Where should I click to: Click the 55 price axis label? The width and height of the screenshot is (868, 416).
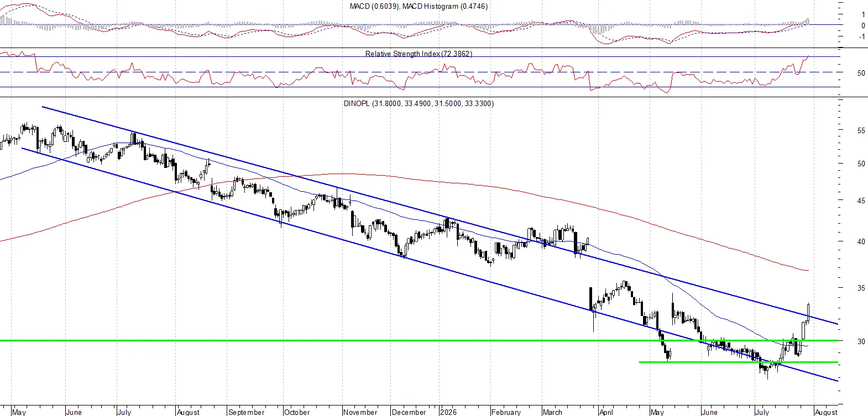[x=861, y=131]
